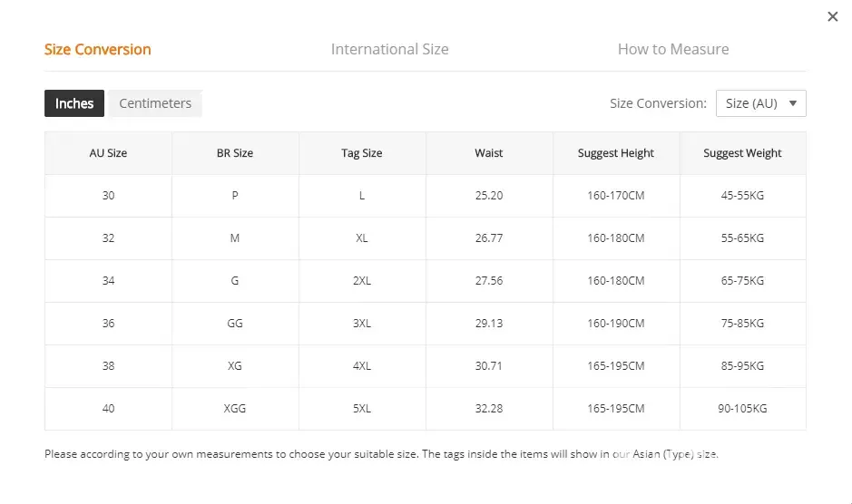The image size is (852, 504).
Task: Open the Size (AU) conversion dropdown
Action: (x=759, y=103)
